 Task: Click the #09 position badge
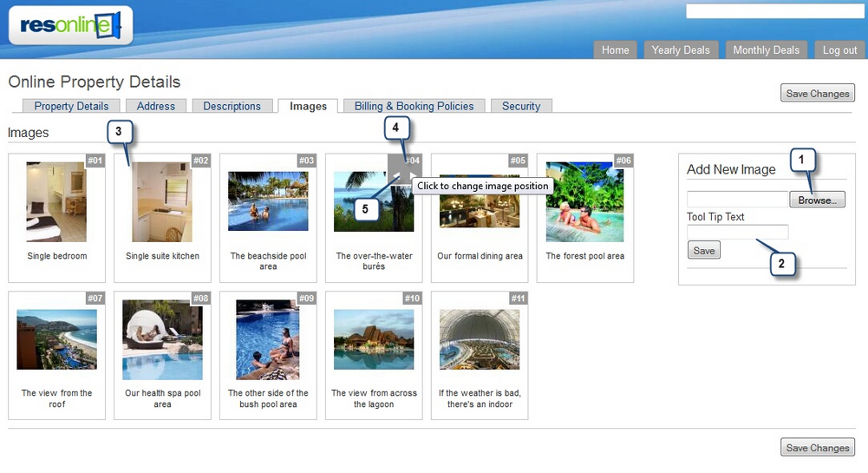click(x=307, y=298)
